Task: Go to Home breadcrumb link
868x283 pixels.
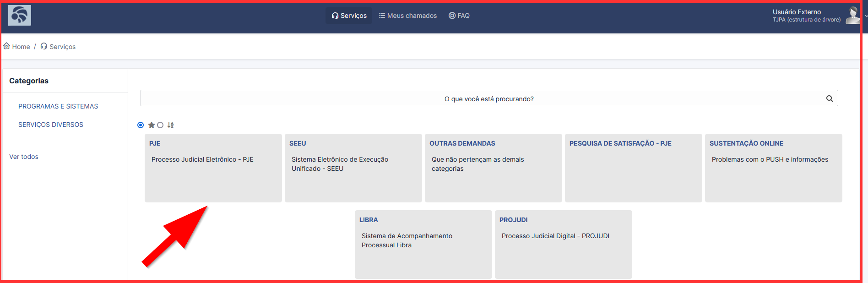Action: 21,47
